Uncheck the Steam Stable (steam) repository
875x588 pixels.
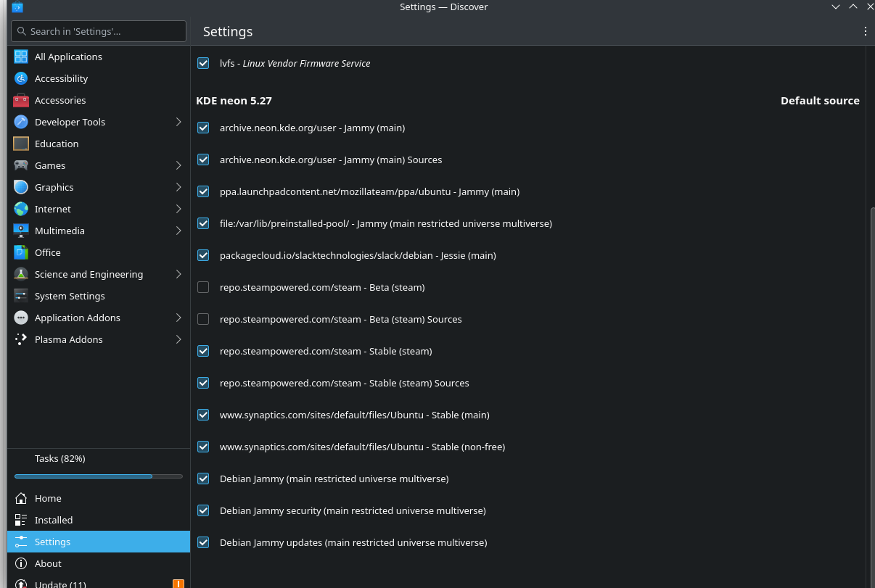coord(203,351)
